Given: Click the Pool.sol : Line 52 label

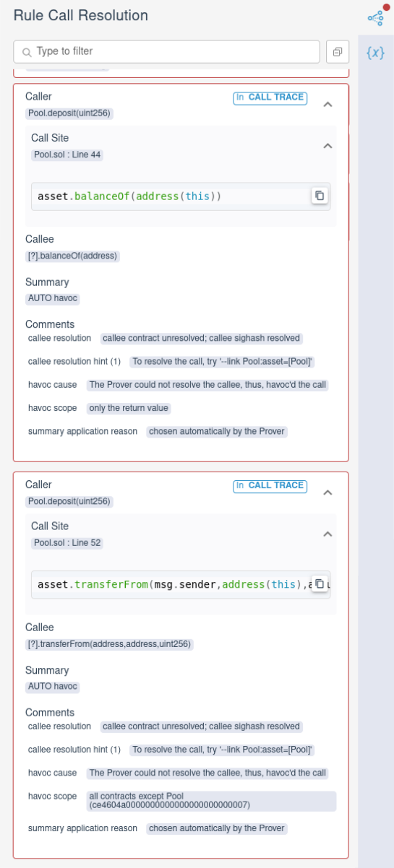Looking at the screenshot, I should point(67,543).
